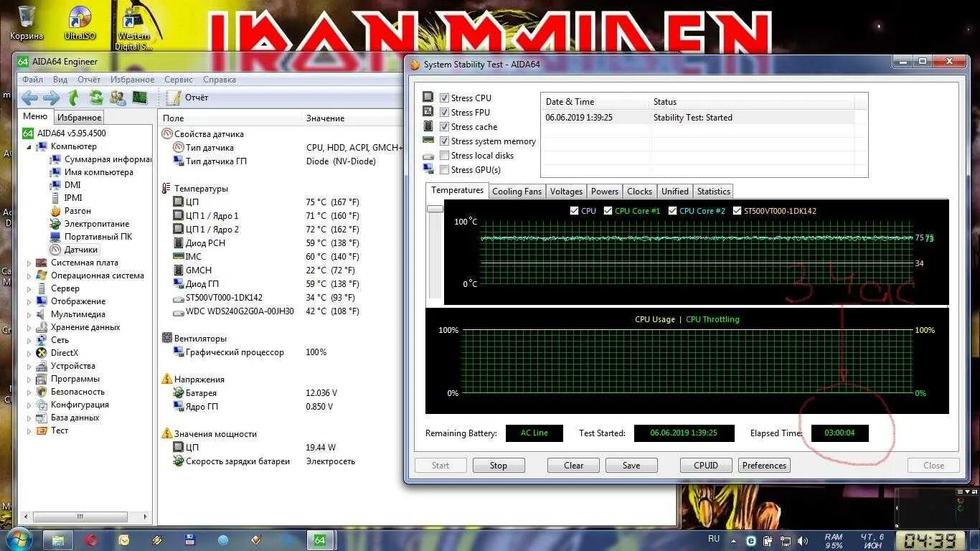Select the Имя компьютера tree item
The image size is (980, 551).
pyautogui.click(x=91, y=172)
